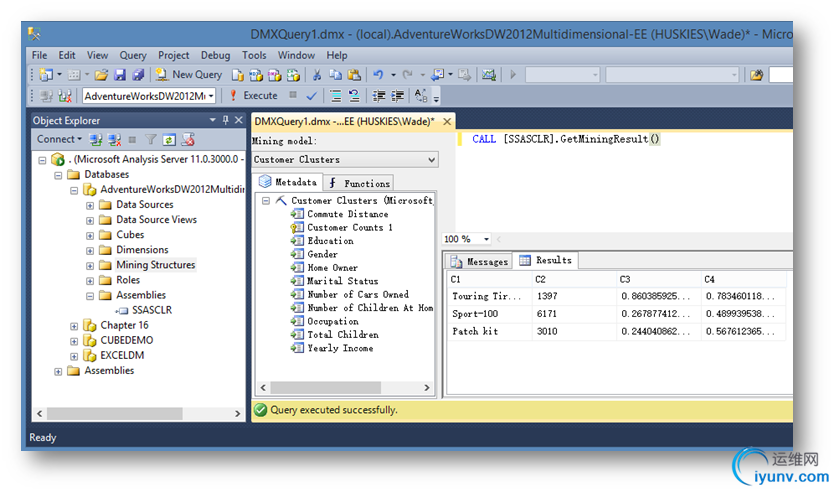Click the Uncomment selected lines icon
The image size is (835, 493).
click(354, 96)
